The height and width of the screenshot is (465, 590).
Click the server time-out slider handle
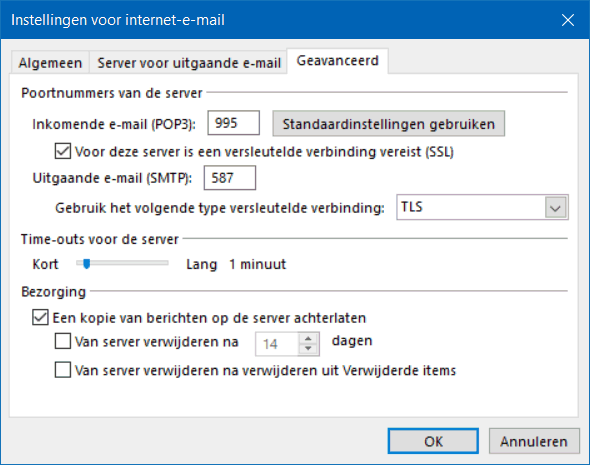coord(87,264)
